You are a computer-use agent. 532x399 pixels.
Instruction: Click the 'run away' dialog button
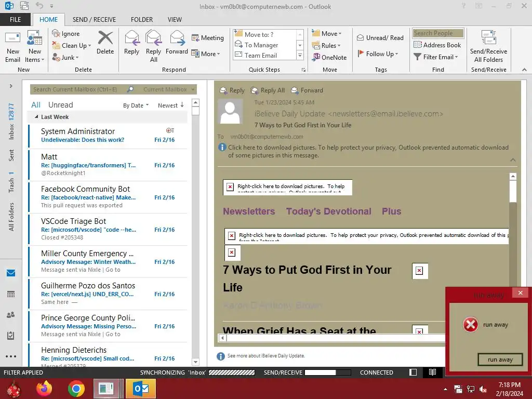coord(500,360)
